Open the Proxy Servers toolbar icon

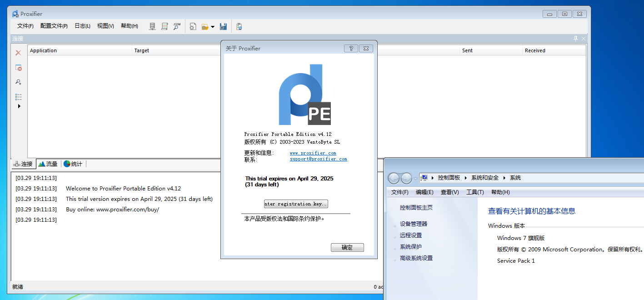pos(153,26)
